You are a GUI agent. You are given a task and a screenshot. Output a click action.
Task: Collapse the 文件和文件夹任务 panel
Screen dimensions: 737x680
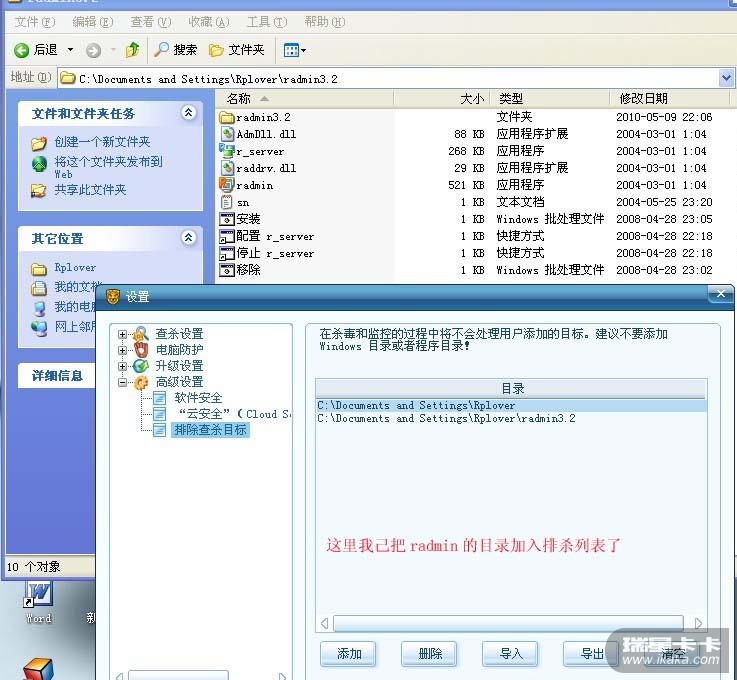click(x=188, y=112)
